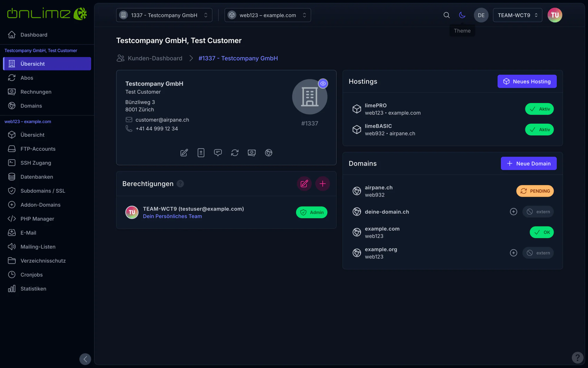The height and width of the screenshot is (368, 588).
Task: Open help question mark button
Action: click(x=577, y=358)
